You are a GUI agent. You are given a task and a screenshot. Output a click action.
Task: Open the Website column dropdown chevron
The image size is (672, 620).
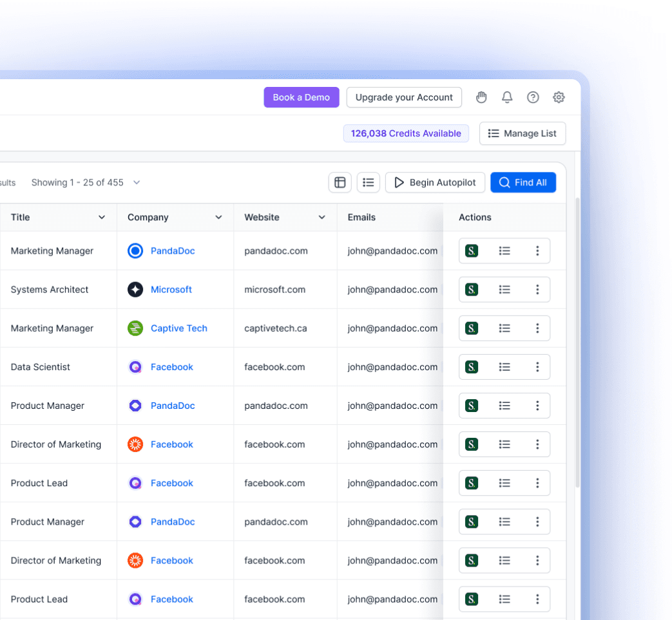[x=322, y=217]
